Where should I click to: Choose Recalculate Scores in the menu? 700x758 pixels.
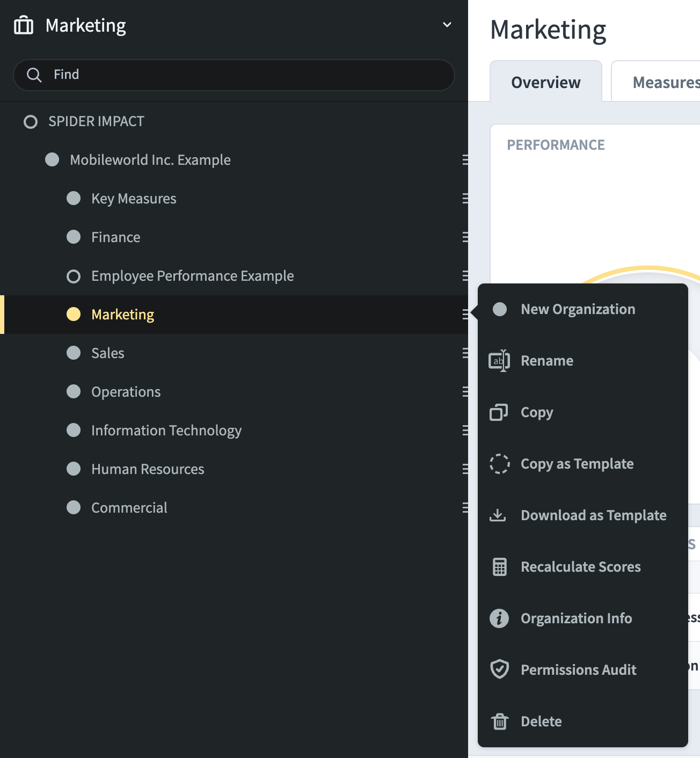click(583, 567)
